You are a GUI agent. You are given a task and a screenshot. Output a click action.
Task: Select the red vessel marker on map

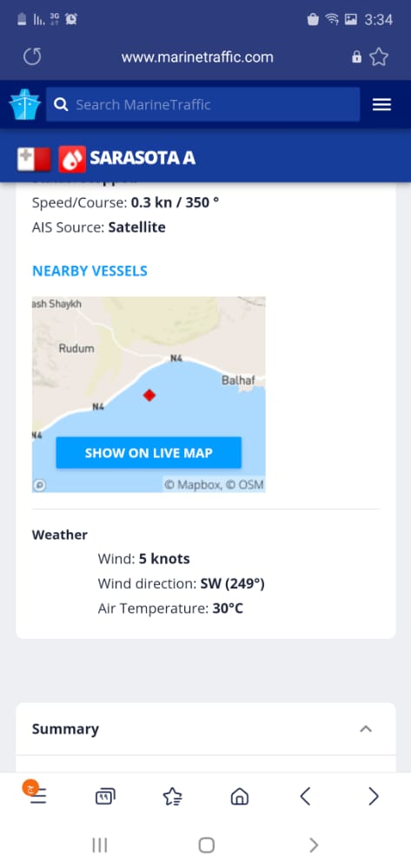click(x=149, y=395)
